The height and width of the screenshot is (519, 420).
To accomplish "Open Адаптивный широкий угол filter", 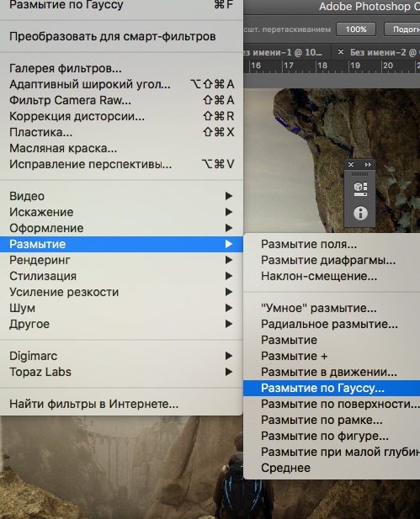I will (121, 84).
